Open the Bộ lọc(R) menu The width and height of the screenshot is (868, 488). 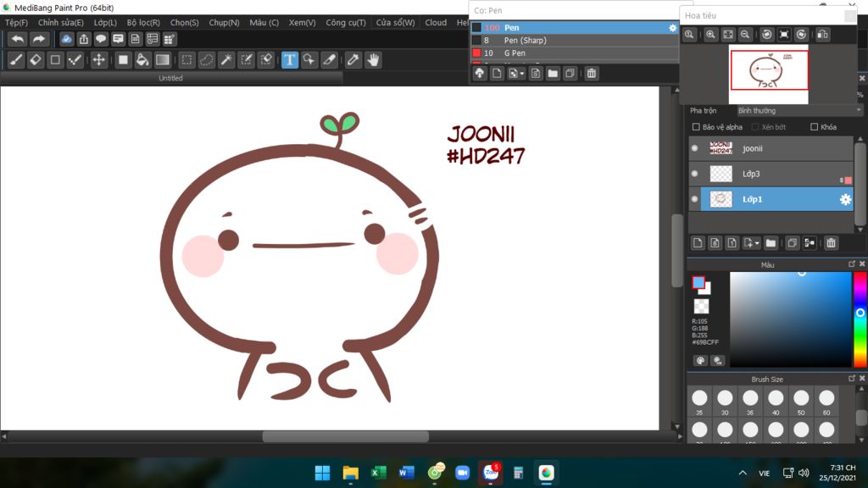(143, 23)
